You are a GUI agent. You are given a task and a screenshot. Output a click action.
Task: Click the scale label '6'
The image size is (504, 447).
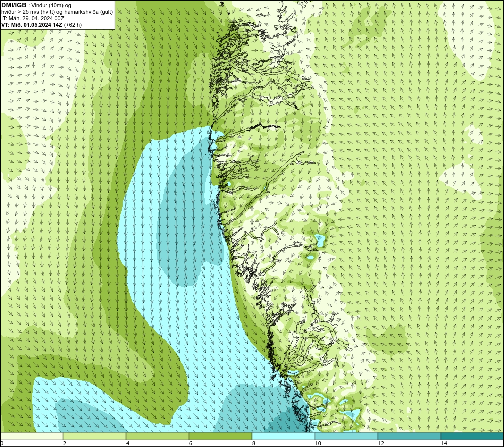coord(191,443)
